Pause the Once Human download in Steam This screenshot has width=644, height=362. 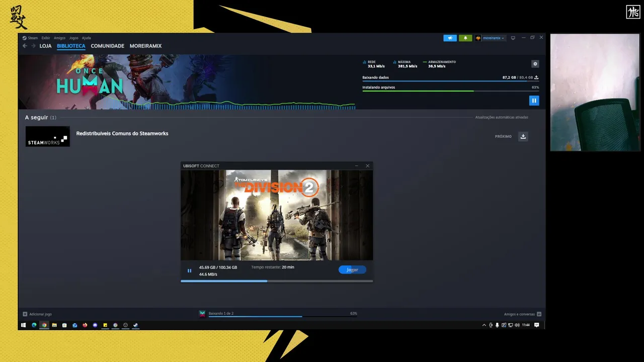tap(534, 101)
